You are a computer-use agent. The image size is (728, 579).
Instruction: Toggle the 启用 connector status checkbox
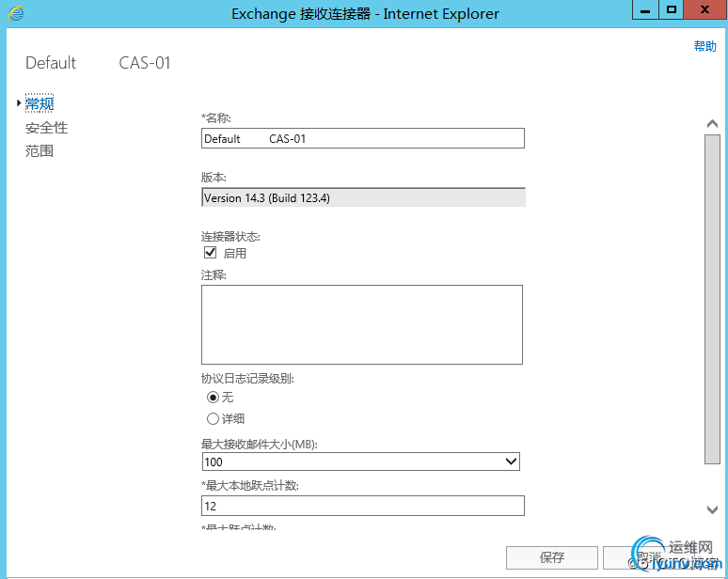coord(211,253)
